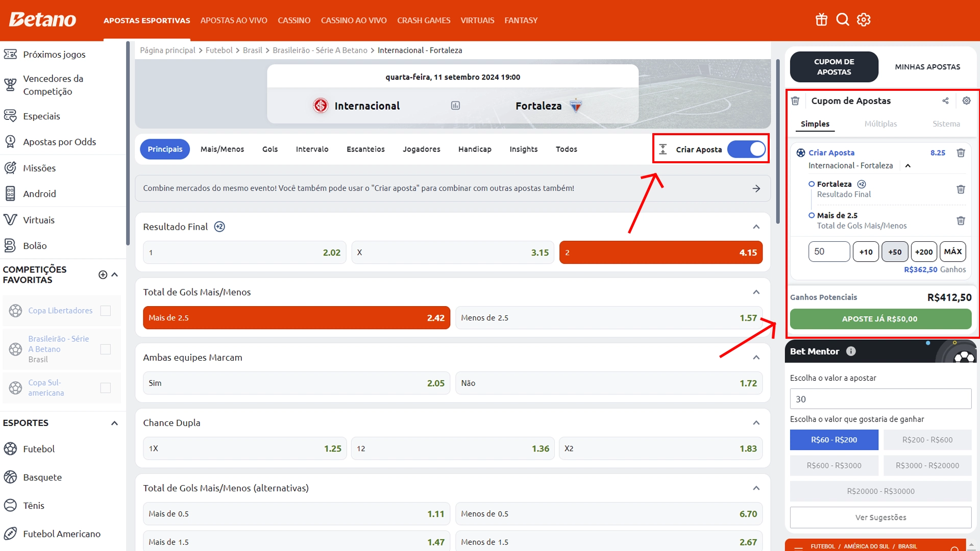Screen dimensions: 980x551
Task: Add a favorite competition with the plus icon
Action: pos(103,274)
